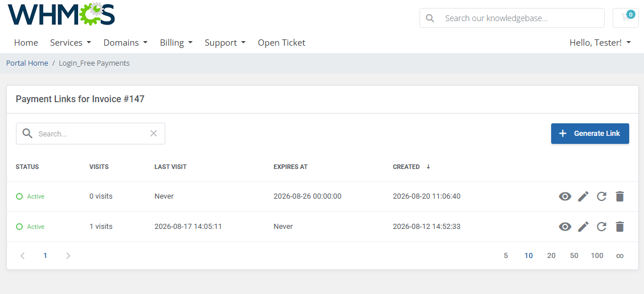Viewport: 644px width, 294px height.
Task: Show 50 rows per page
Action: tap(574, 256)
